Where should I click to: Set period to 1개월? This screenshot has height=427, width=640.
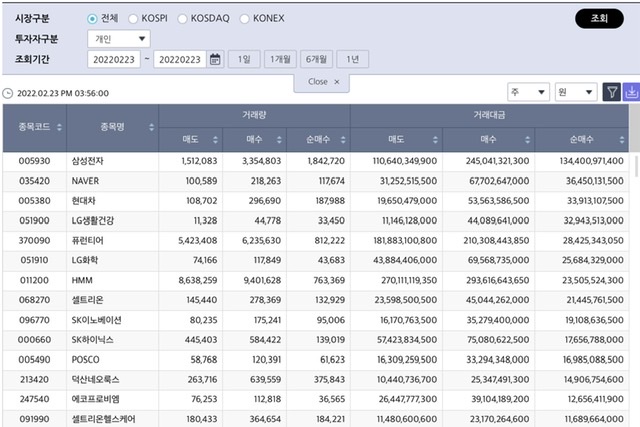click(x=279, y=60)
